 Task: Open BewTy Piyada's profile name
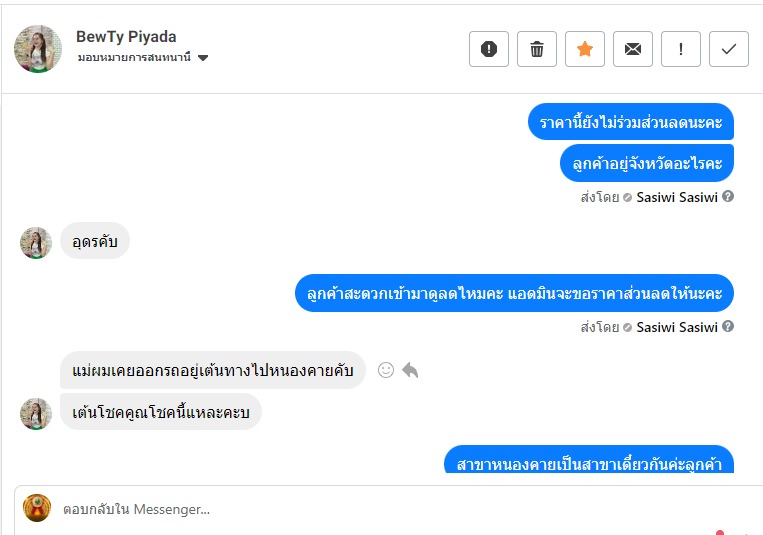[126, 36]
